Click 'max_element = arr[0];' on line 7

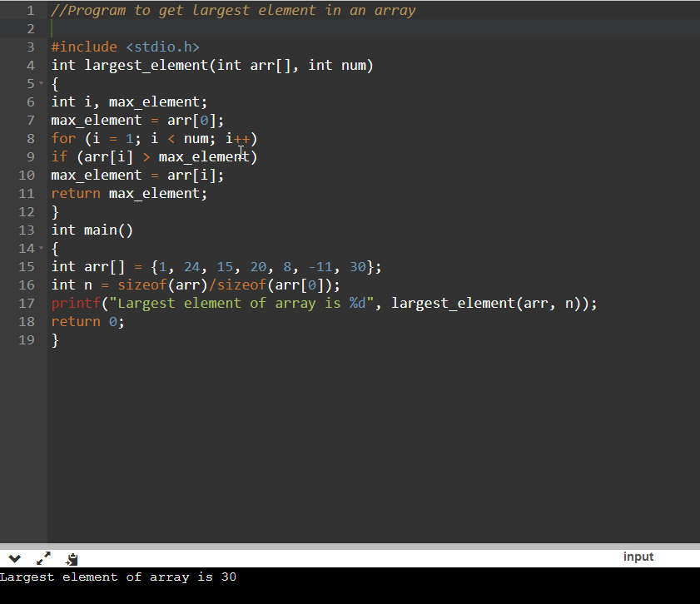point(137,120)
